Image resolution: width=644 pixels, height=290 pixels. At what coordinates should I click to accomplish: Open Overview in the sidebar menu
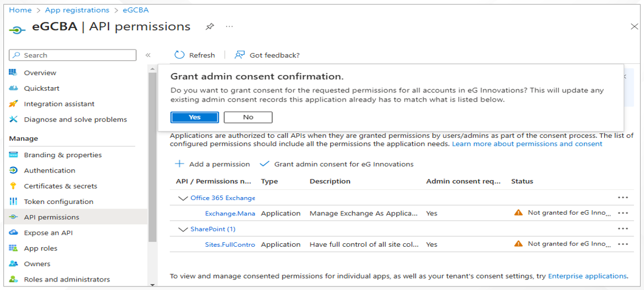(x=40, y=73)
